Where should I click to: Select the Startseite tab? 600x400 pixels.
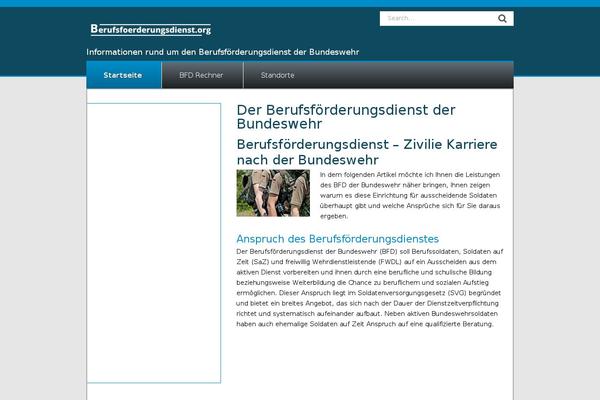[x=124, y=75]
